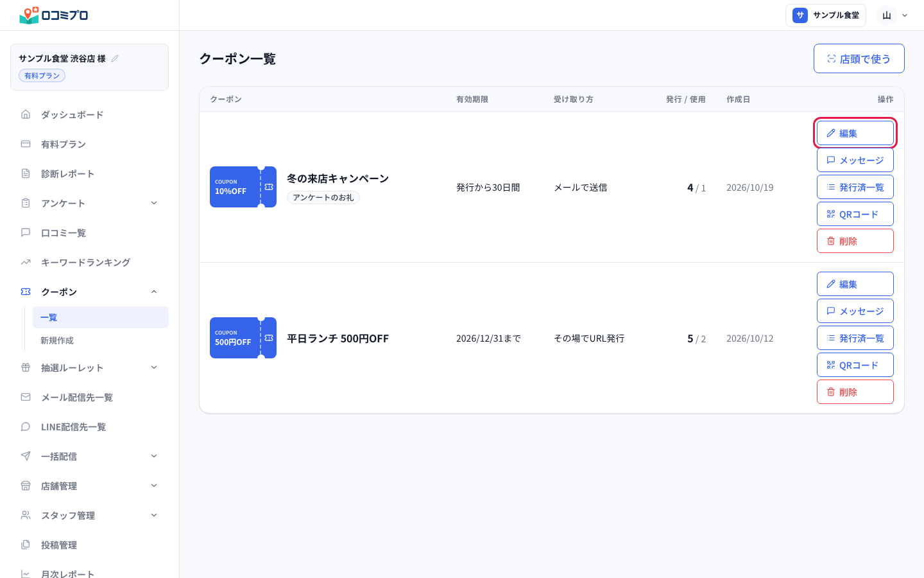Click the 平日ランチ 500円OFF coupon thumbnail

(x=243, y=338)
